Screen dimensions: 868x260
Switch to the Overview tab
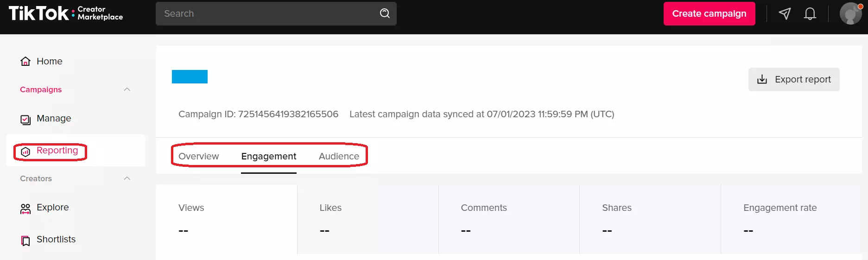coord(198,156)
